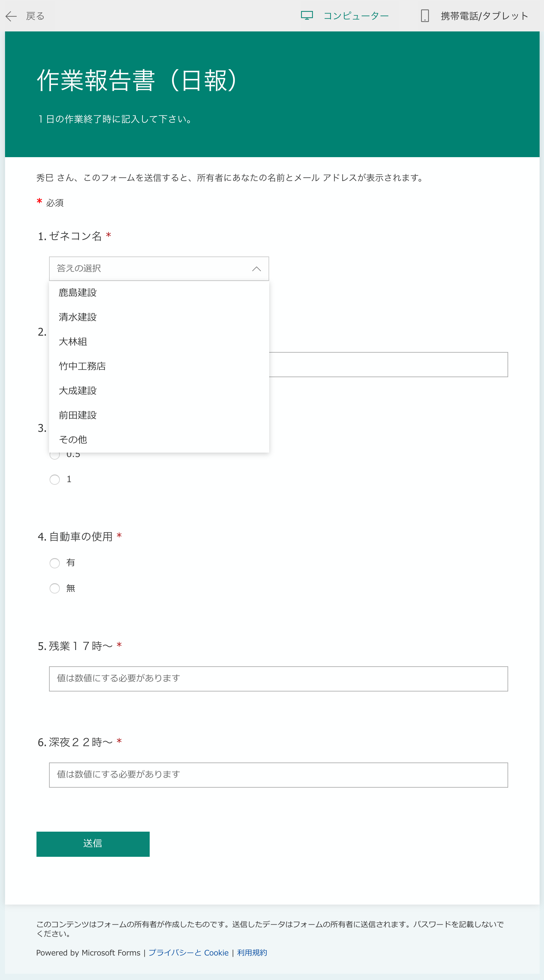Click the back arrow icon
The image size is (544, 980).
pyautogui.click(x=11, y=16)
